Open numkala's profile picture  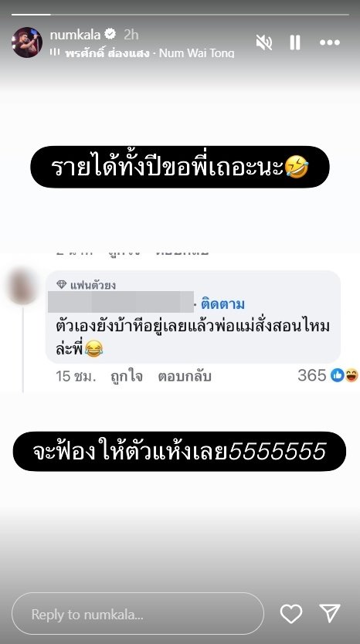point(27,42)
